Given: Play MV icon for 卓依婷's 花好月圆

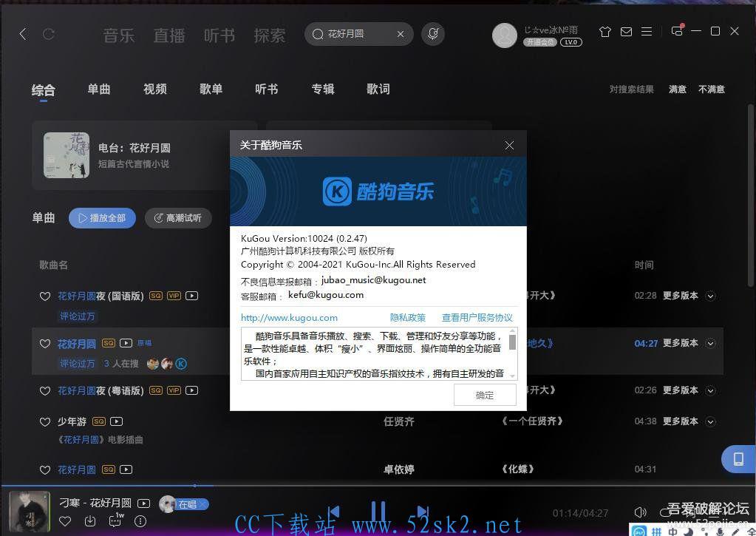Looking at the screenshot, I should (126, 469).
